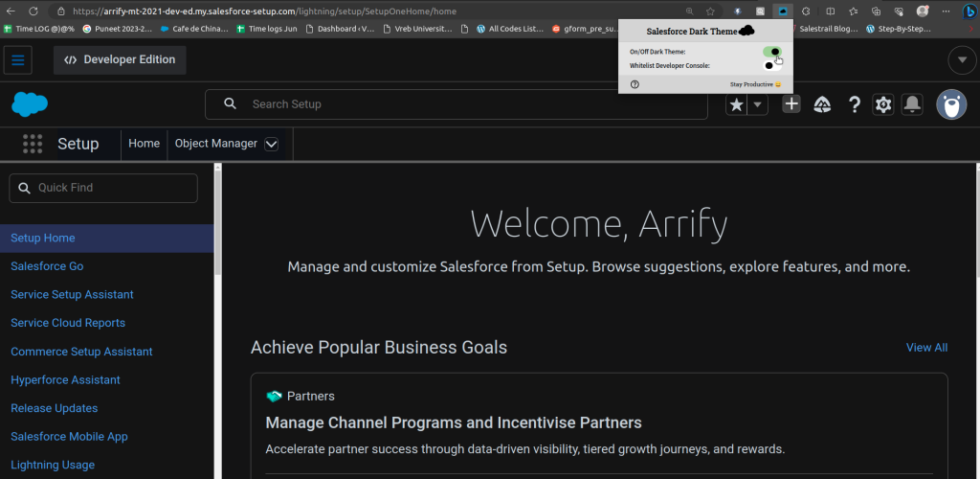Open the browser extensions puzzle icon
This screenshot has width=980, height=479.
806,11
